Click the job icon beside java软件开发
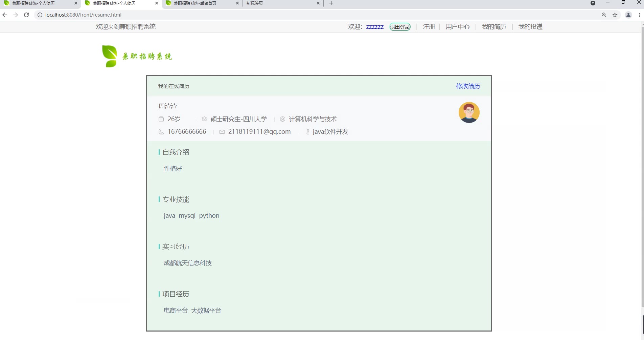 [x=308, y=132]
